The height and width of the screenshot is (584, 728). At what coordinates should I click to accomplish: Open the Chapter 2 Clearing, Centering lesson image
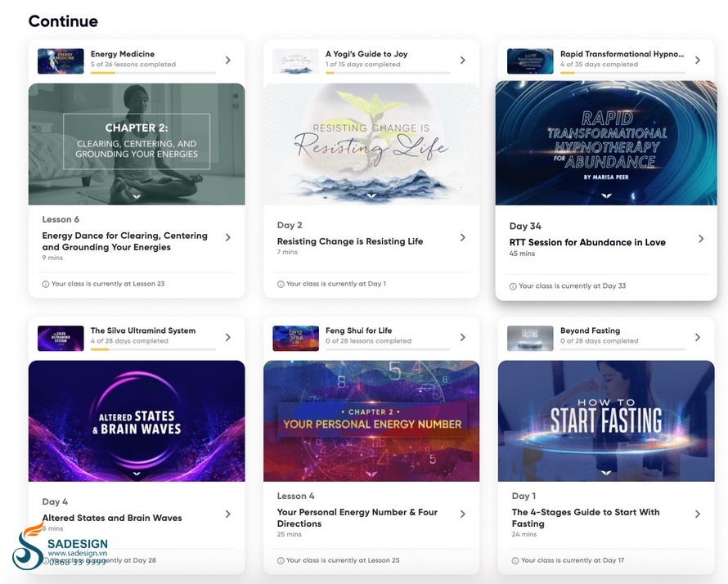tap(137, 145)
